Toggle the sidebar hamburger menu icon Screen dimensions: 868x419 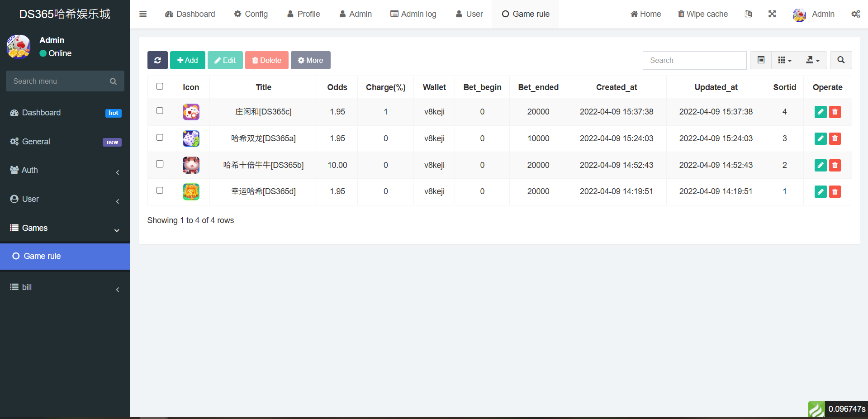[143, 14]
